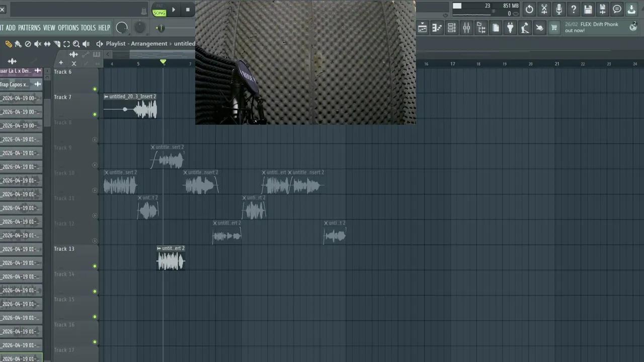Open help with the question mark icon
644x362 pixels.
coord(573,9)
